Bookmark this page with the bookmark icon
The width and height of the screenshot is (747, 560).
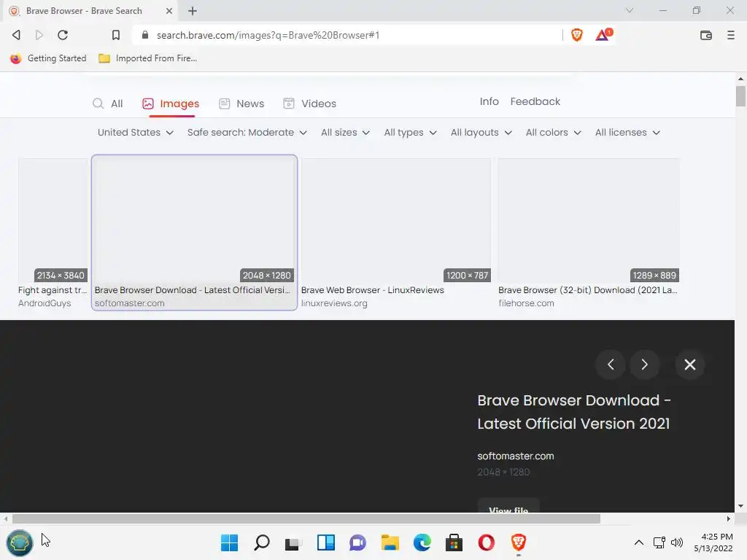click(x=116, y=35)
